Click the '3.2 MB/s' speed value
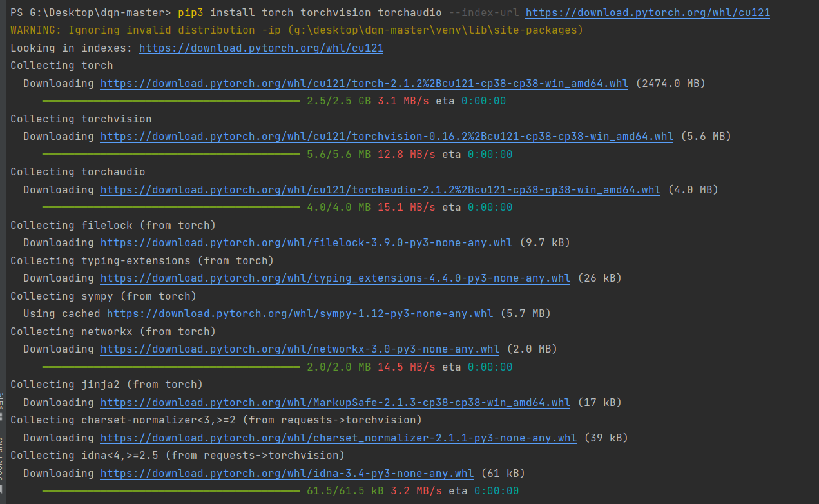The image size is (819, 504). [416, 491]
